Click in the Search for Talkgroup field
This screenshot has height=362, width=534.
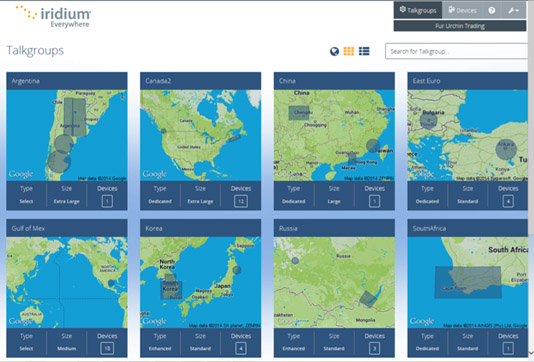[456, 51]
